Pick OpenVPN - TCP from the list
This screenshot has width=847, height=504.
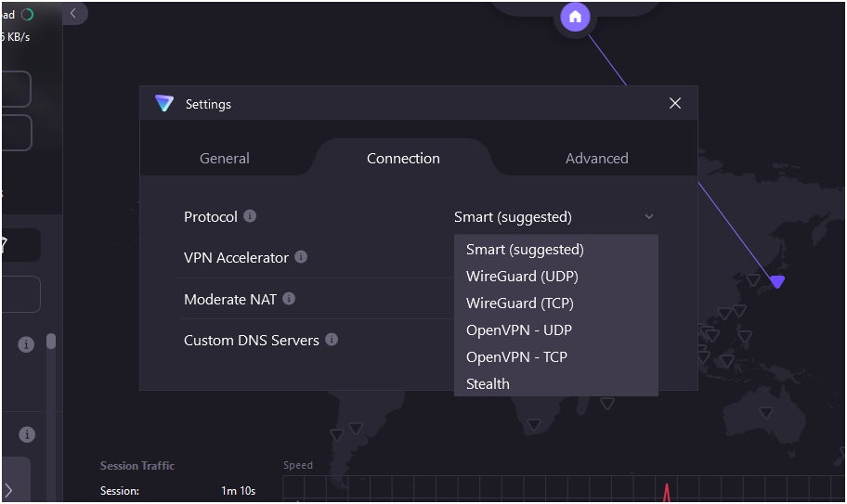555,357
